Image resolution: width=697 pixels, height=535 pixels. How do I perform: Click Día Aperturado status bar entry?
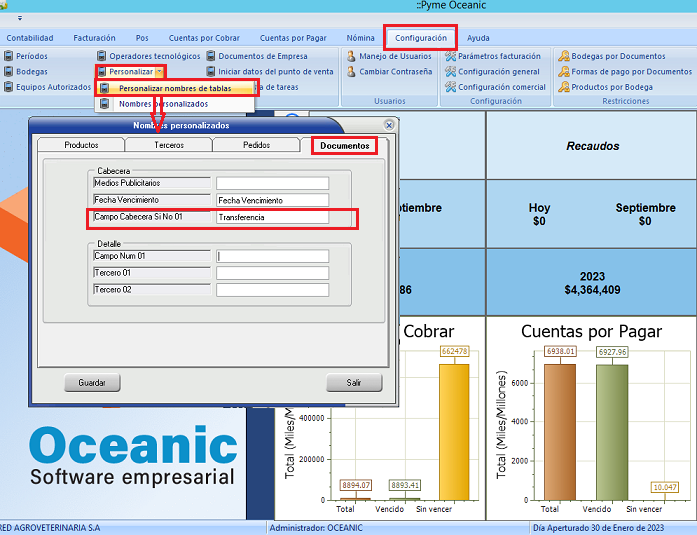(x=598, y=528)
